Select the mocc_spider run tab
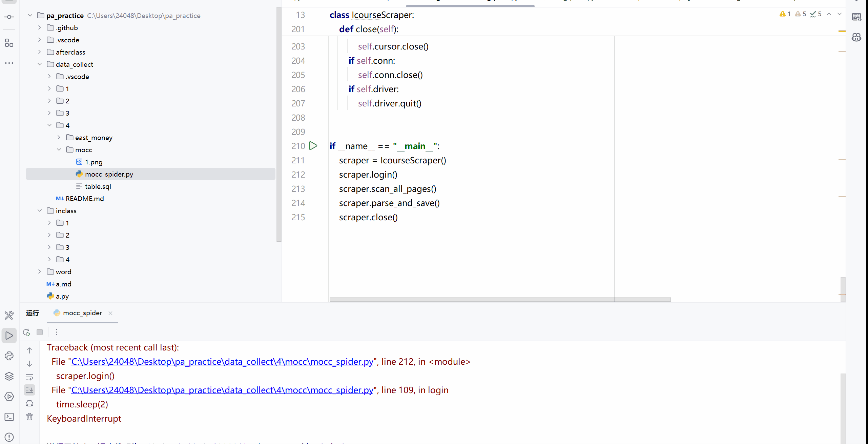868x444 pixels. (x=82, y=313)
